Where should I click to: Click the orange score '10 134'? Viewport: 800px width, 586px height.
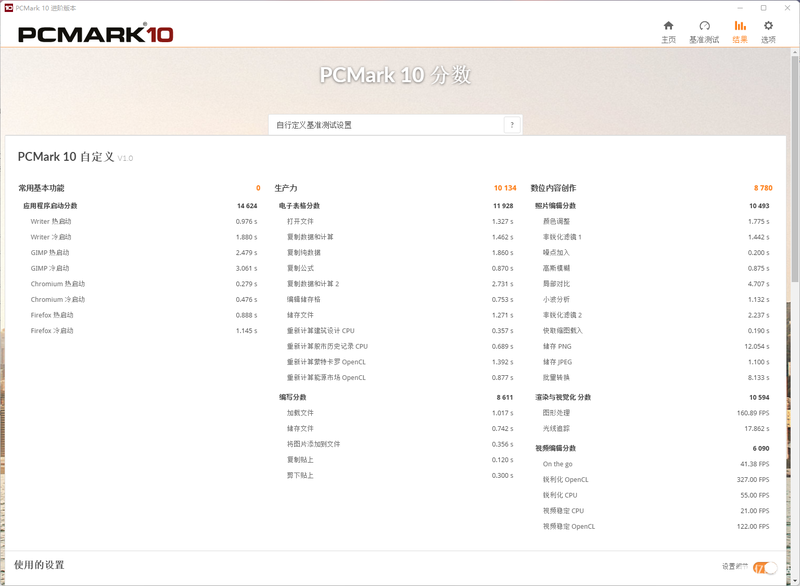[505, 188]
